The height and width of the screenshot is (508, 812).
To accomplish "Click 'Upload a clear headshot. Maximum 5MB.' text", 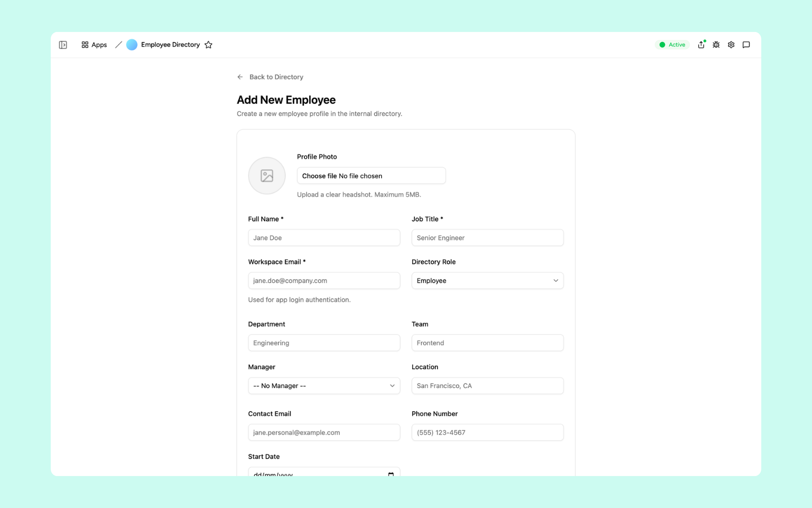I will (x=359, y=194).
